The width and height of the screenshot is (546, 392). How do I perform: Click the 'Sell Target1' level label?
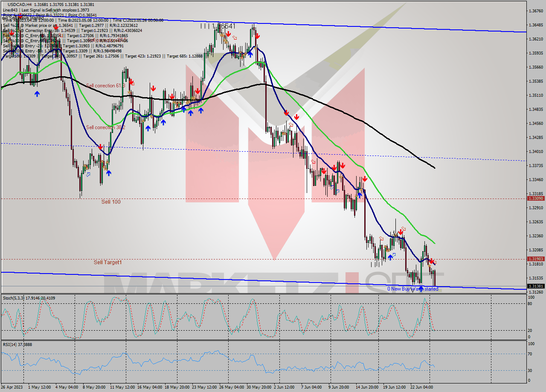tap(107, 262)
